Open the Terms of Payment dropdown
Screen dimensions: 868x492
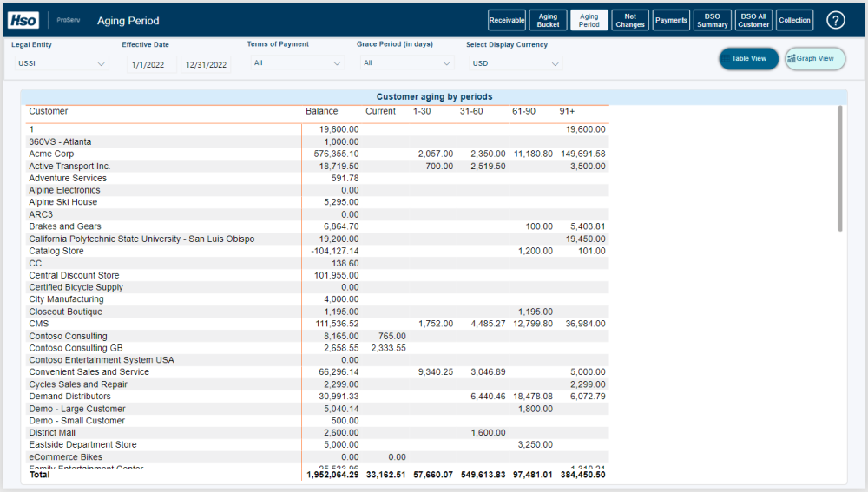pyautogui.click(x=298, y=63)
